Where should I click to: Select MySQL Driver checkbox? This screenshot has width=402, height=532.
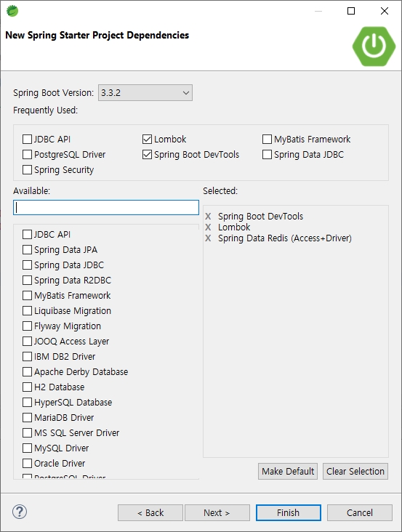[x=27, y=448]
